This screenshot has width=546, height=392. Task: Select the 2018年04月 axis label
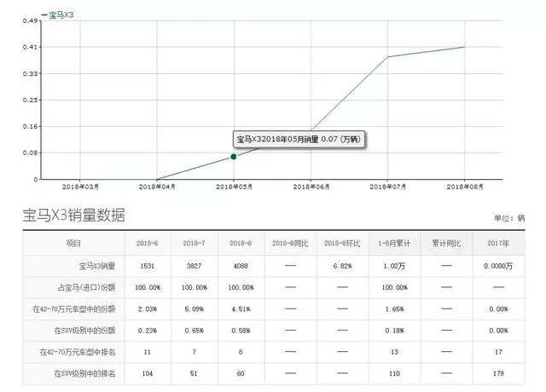157,187
